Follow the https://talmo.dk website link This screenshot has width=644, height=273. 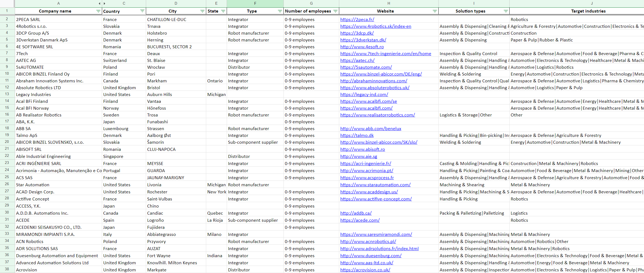(x=357, y=136)
